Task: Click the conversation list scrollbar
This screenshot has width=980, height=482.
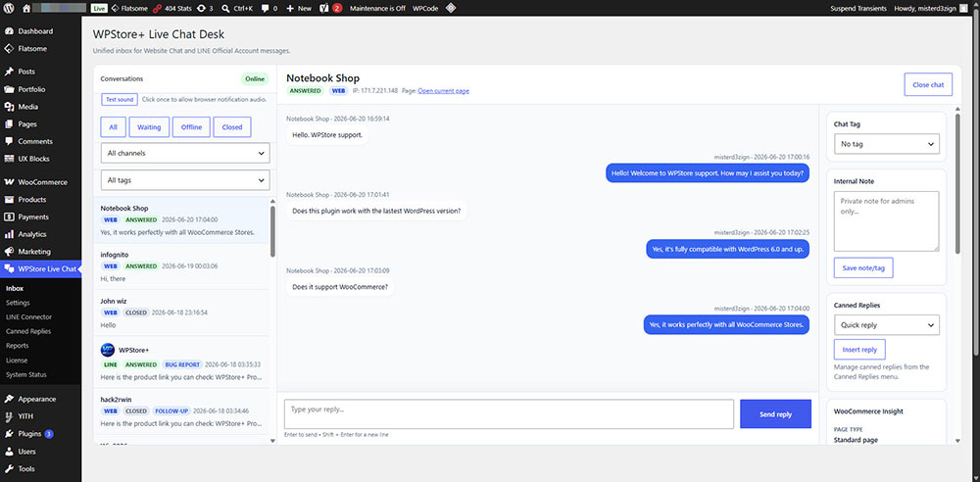Action: (x=272, y=231)
